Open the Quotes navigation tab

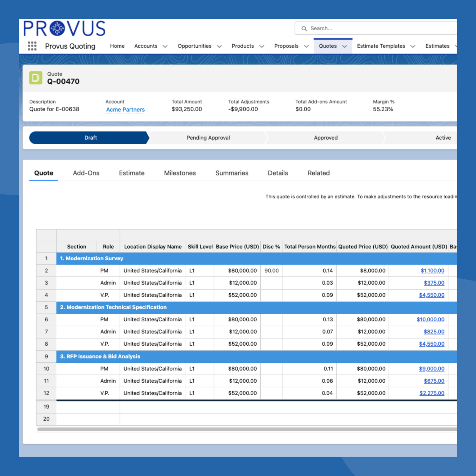point(328,46)
